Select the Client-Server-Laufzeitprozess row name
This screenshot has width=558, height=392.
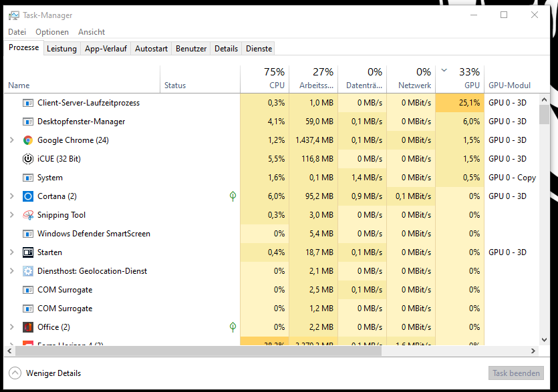point(89,103)
